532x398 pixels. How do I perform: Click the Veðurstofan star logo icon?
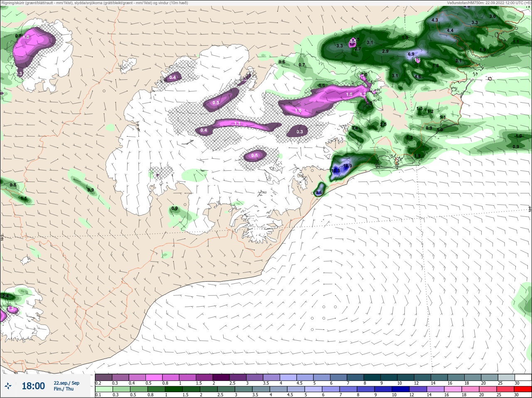[x=8, y=386]
